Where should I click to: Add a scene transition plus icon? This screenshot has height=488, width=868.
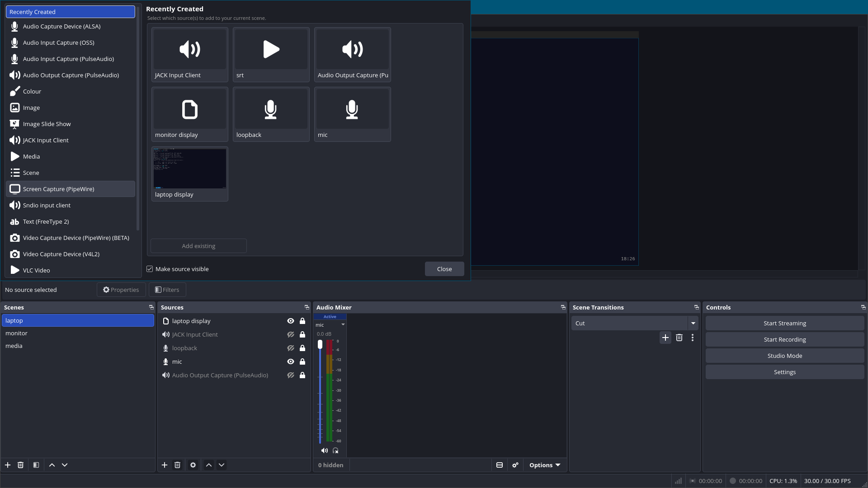point(665,338)
